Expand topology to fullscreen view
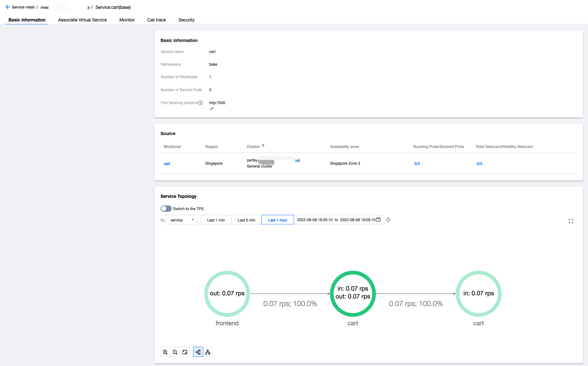Image resolution: width=588 pixels, height=366 pixels. pyautogui.click(x=571, y=221)
